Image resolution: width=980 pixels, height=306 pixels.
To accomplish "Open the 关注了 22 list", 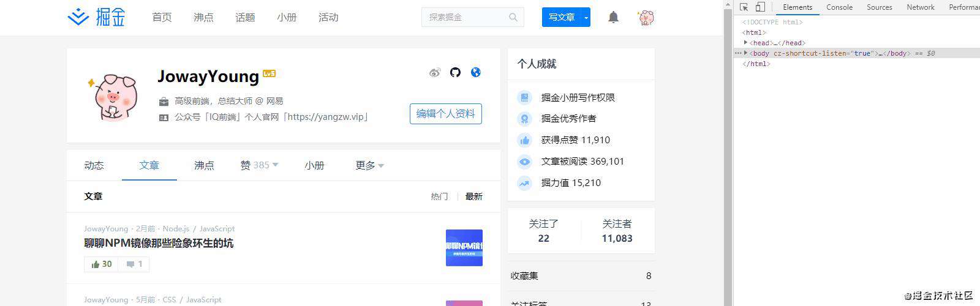I will click(544, 231).
